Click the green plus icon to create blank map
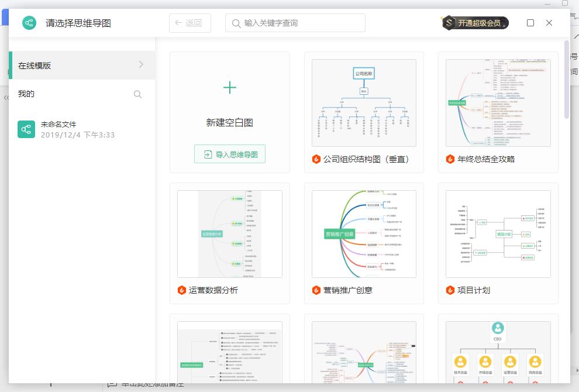 (229, 87)
